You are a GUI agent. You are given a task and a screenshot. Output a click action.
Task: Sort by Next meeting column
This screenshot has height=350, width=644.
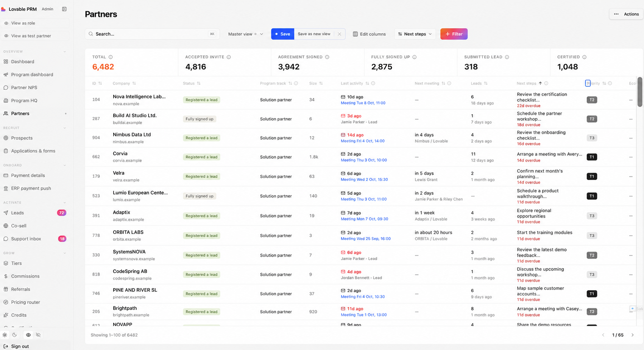point(443,83)
